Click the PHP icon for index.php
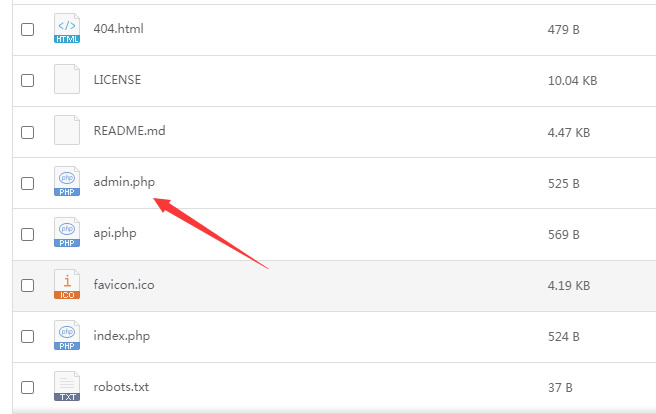Screen dimensions: 656x414 [x=67, y=335]
